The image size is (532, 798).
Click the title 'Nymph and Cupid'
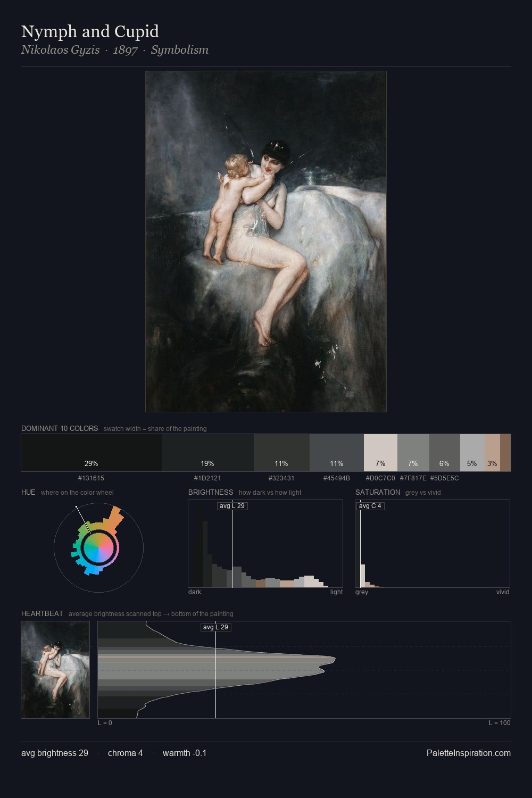(90, 31)
